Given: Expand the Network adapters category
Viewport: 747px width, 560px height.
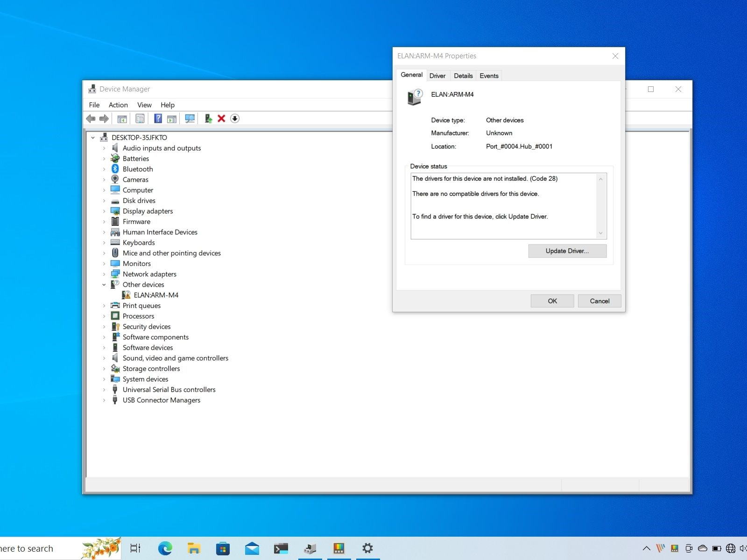Looking at the screenshot, I should click(104, 274).
